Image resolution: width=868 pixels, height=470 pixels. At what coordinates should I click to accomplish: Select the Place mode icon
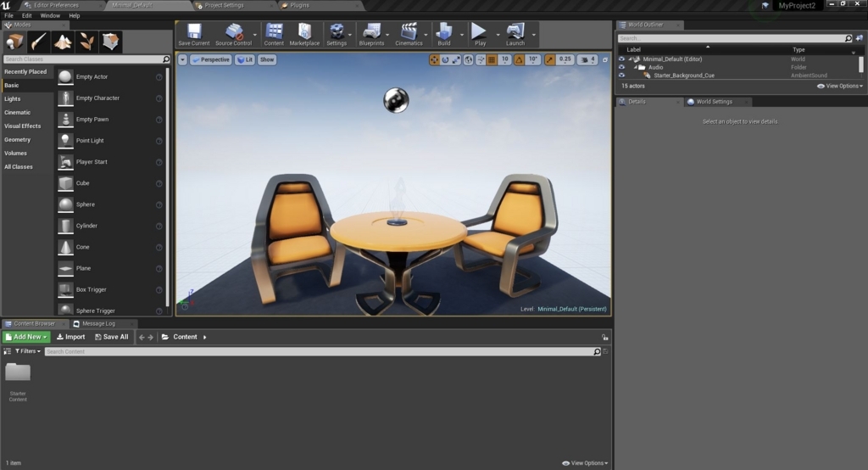(x=14, y=42)
